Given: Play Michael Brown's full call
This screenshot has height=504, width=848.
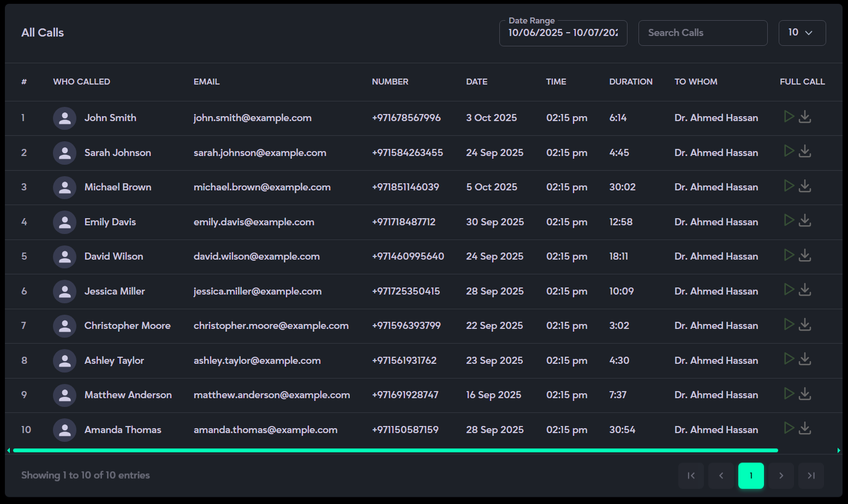Looking at the screenshot, I should coord(789,185).
